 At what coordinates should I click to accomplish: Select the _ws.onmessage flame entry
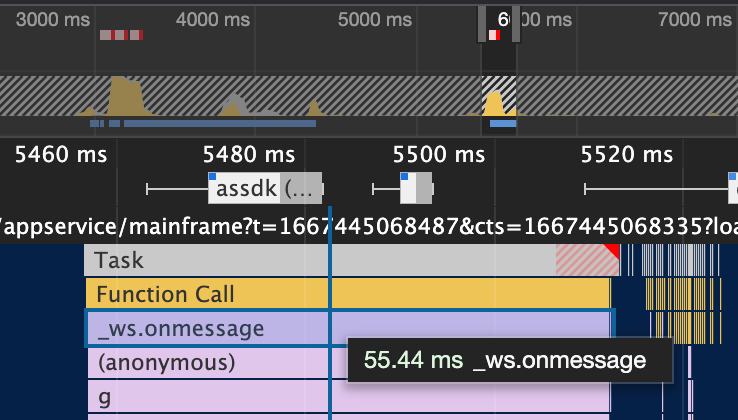pos(200,328)
